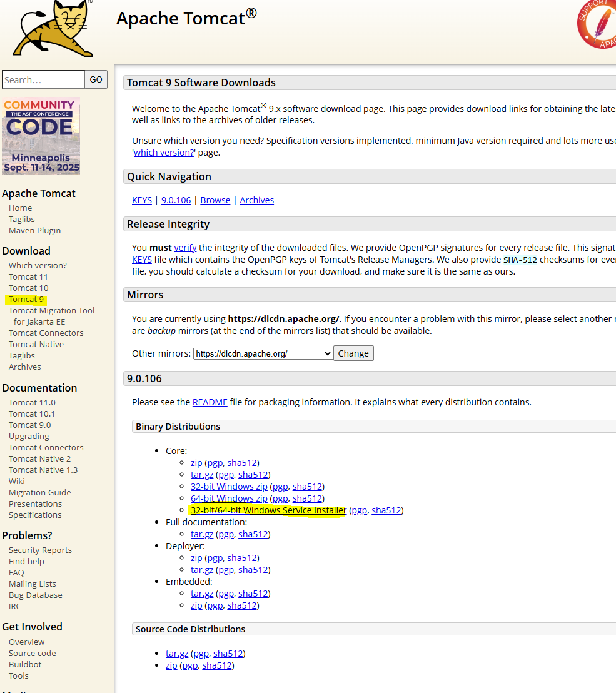Open Tomcat Native 2 documentation
The height and width of the screenshot is (693, 616).
click(40, 458)
